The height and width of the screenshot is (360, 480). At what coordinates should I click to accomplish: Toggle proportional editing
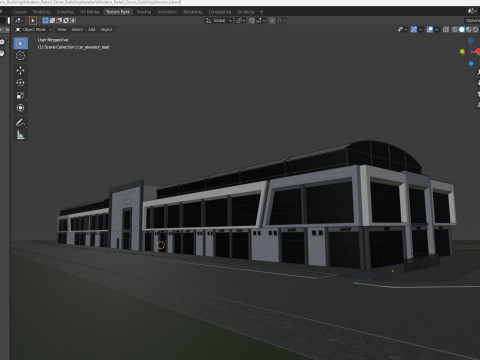[272, 21]
